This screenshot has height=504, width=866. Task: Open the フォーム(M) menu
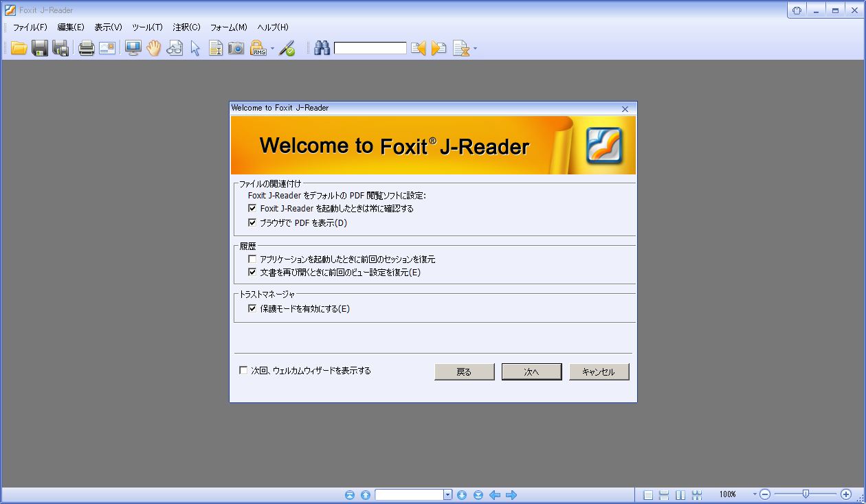(x=228, y=27)
